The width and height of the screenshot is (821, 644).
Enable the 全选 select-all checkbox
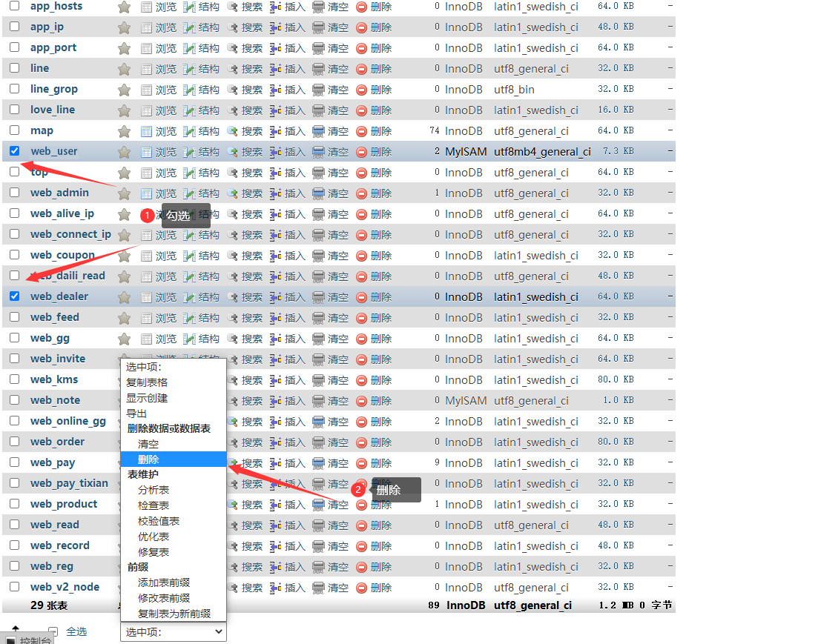53,632
